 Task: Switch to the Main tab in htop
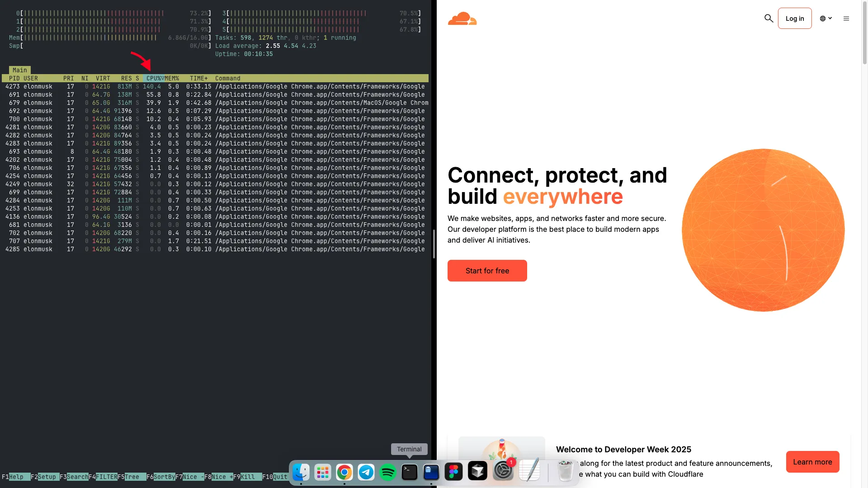click(19, 70)
